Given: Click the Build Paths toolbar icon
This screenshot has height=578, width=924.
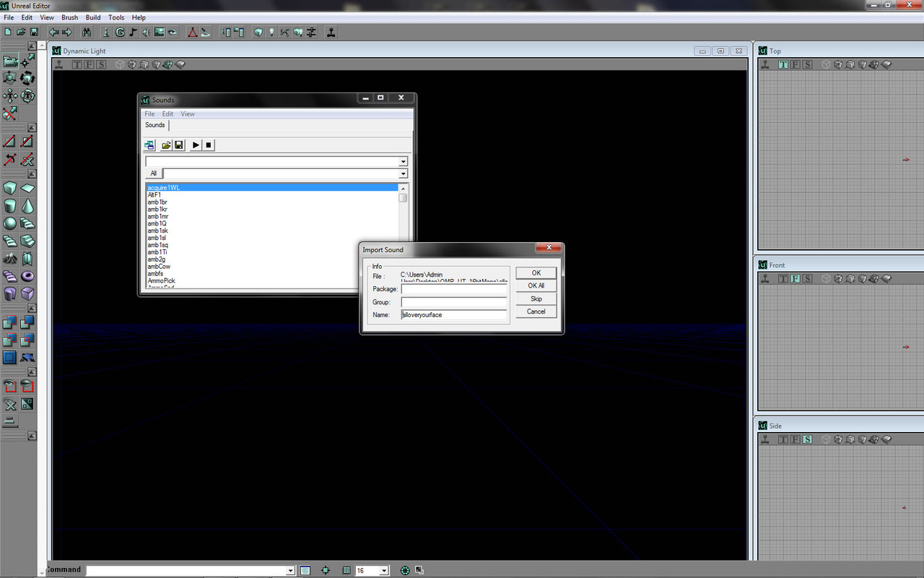Looking at the screenshot, I should tap(284, 32).
